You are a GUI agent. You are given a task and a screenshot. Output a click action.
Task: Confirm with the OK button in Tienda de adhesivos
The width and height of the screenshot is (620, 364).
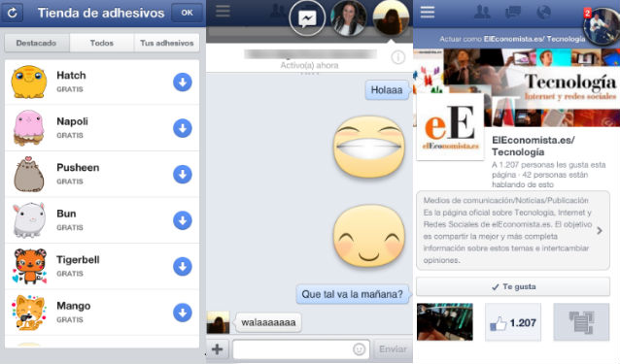click(x=187, y=13)
